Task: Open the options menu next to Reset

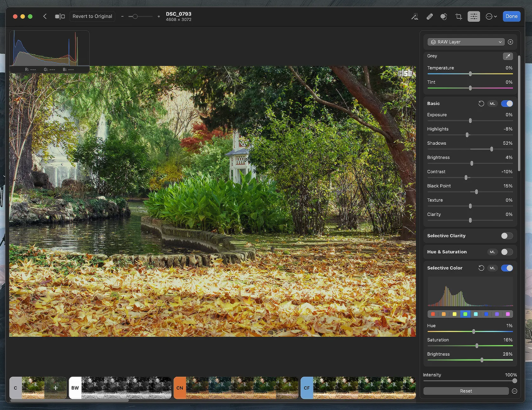Action: (515, 391)
